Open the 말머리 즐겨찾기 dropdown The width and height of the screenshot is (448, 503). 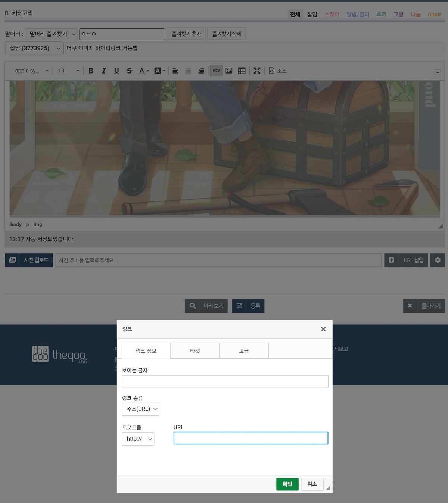point(52,34)
